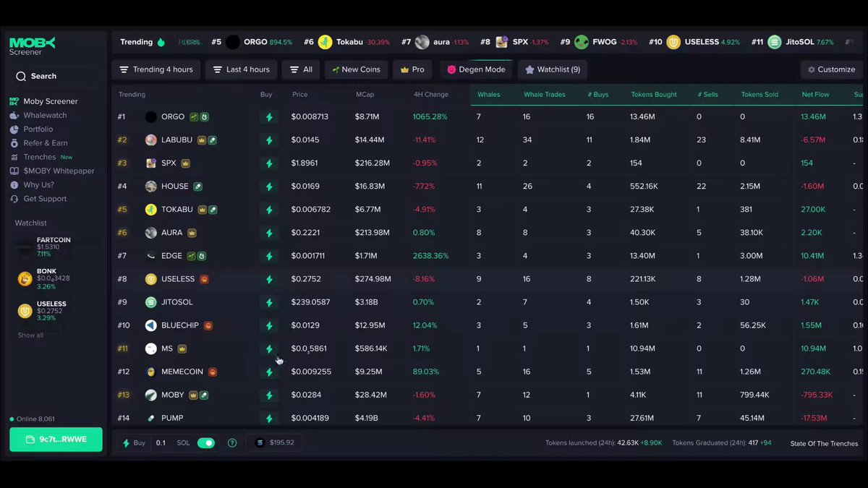Click the quick buy lightning icon for BLUECHIP
Screen dimensions: 868x488
tap(269, 325)
